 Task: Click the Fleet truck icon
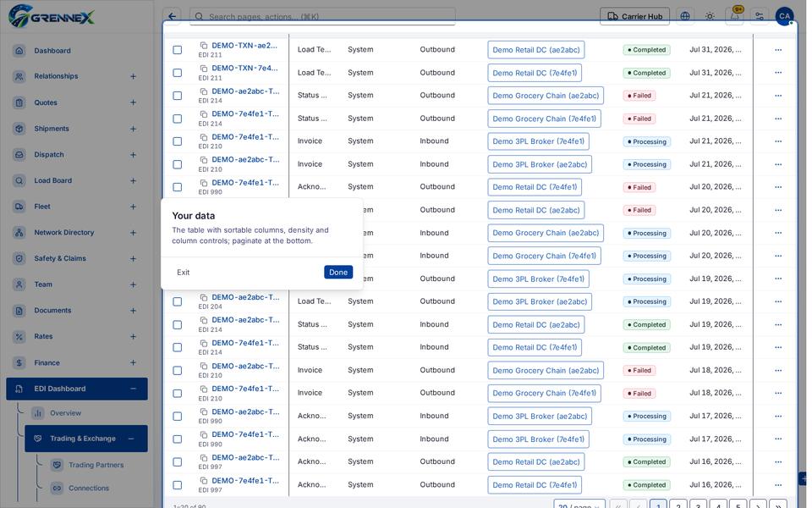point(19,207)
